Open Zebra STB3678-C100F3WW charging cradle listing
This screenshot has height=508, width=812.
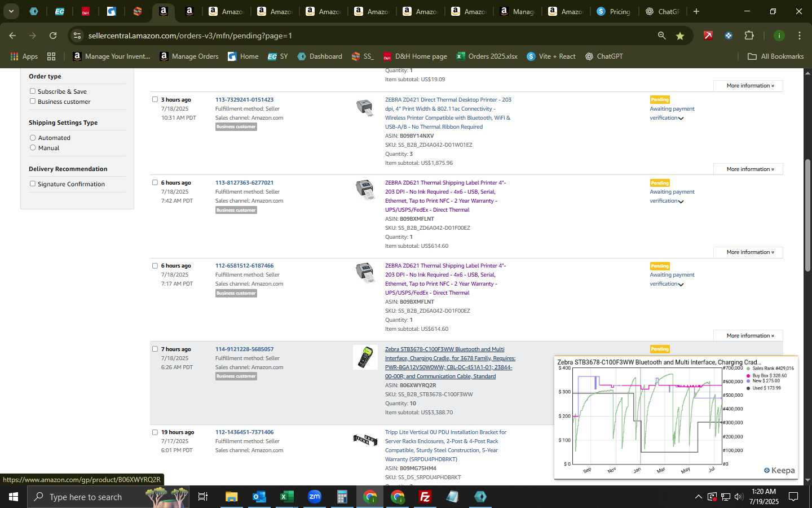(450, 362)
